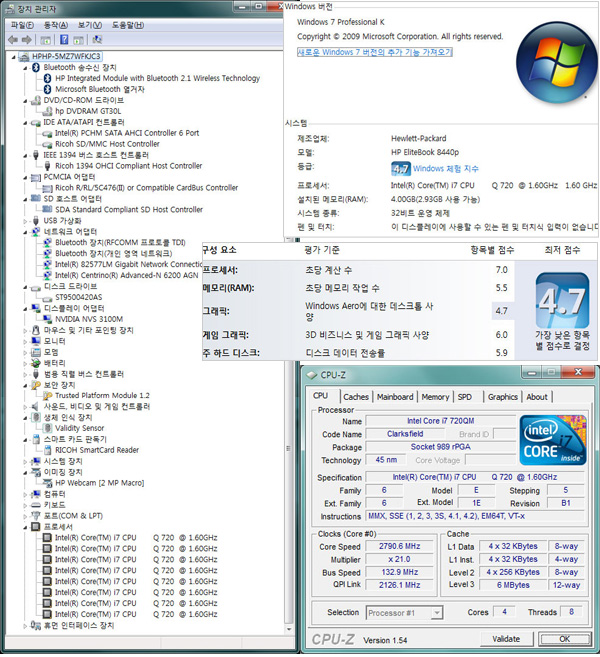Click the scrollbar down arrow in Device Manager
This screenshot has height=657, width=600.
(289, 629)
